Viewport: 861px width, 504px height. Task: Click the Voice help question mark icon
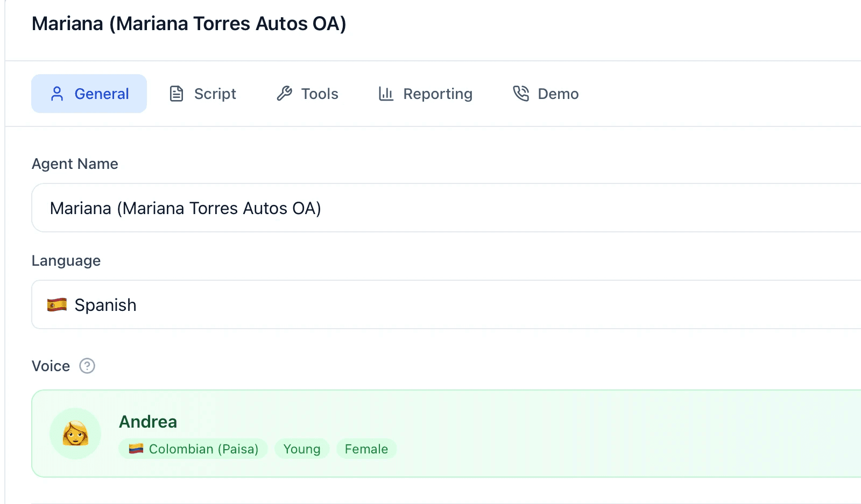pos(87,366)
